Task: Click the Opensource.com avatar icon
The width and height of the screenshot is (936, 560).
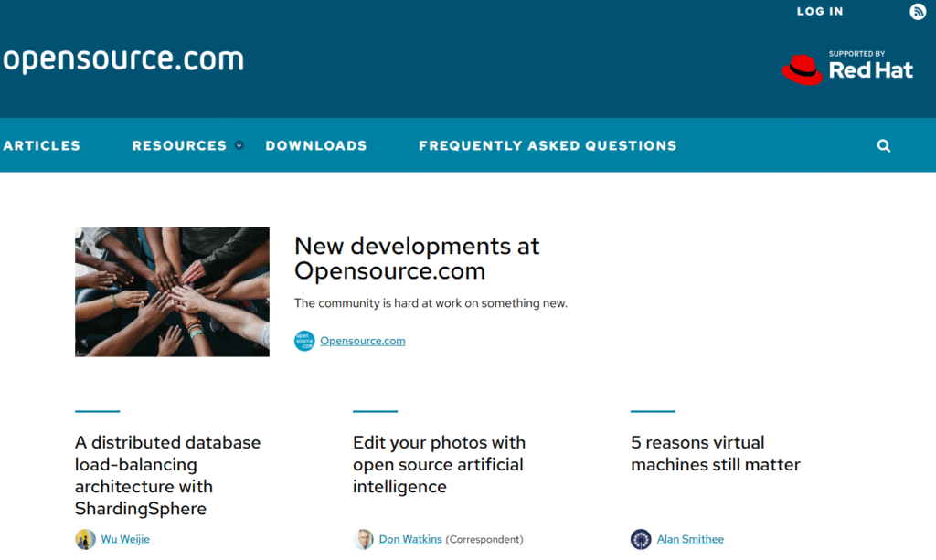Action: 304,340
